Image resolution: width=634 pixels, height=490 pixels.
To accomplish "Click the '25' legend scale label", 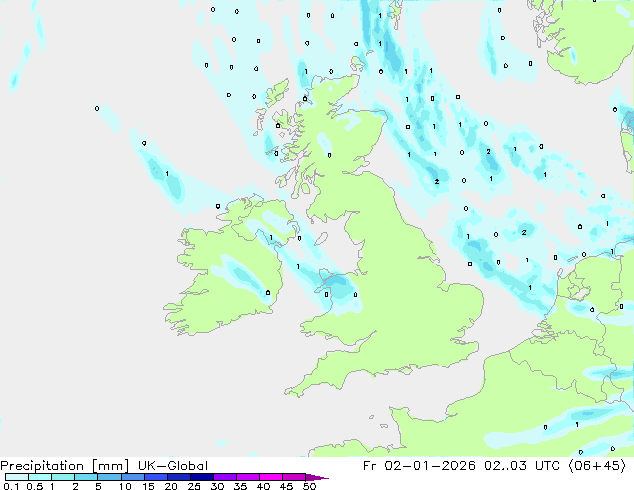I will pyautogui.click(x=194, y=486).
